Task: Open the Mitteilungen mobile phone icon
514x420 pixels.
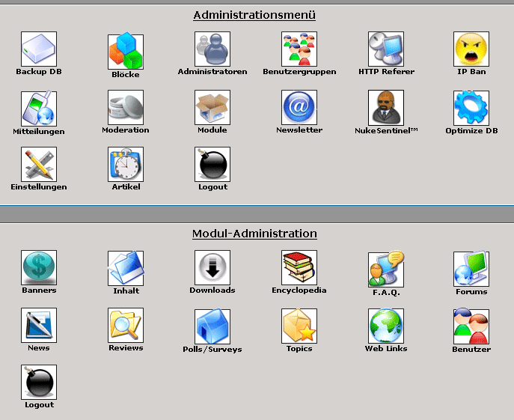Action: coord(39,109)
